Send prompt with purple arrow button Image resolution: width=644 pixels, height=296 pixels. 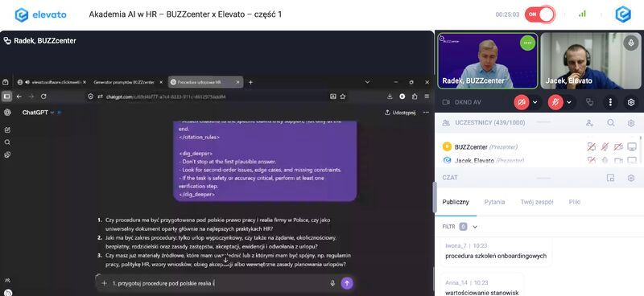tap(347, 283)
